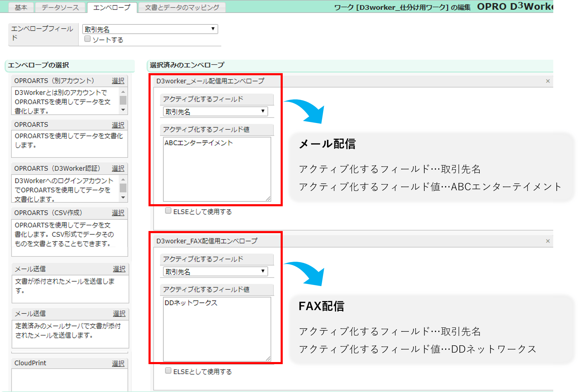578x392 pixels.
Task: Enable the ソートする checkbox
Action: point(88,39)
